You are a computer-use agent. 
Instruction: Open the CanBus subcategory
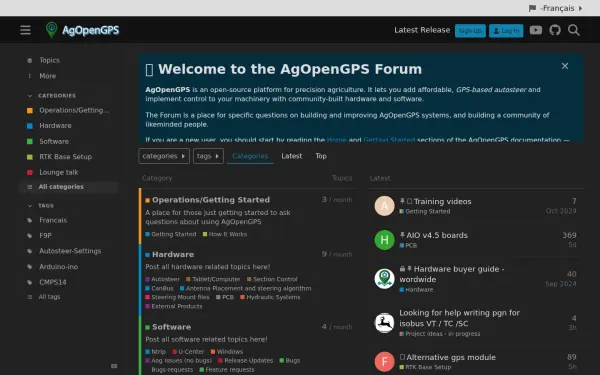click(159, 289)
